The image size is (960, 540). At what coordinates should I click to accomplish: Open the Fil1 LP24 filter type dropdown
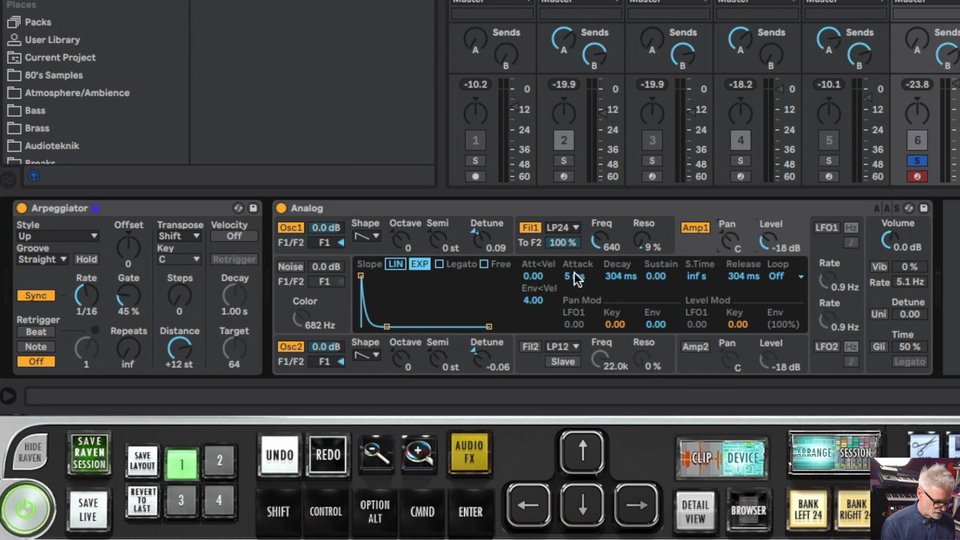[x=563, y=228]
